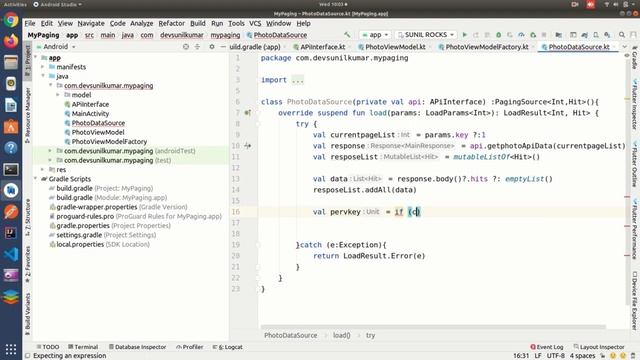Switch to the PhotoViewModelFactory.kt tab
Screen dimensions: 640x360
tap(487, 47)
